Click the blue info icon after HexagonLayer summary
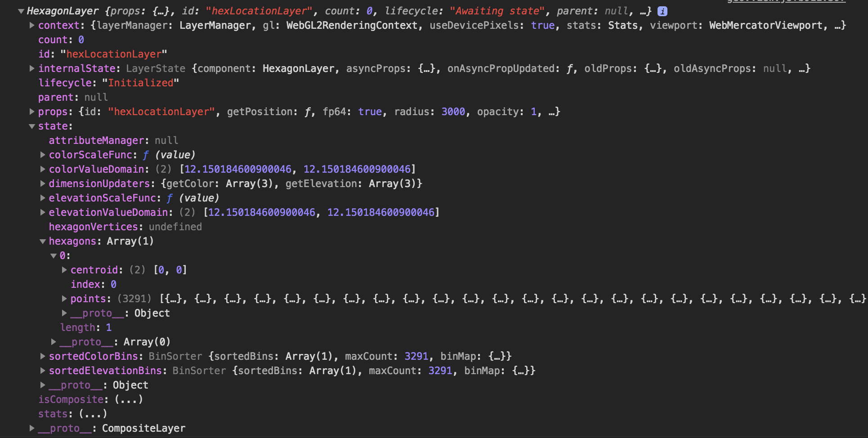The height and width of the screenshot is (438, 868). (x=662, y=11)
